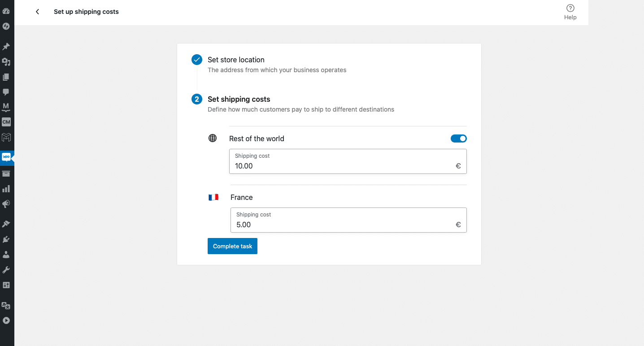Open Analytics bar chart icon
This screenshot has height=346, width=644.
6,189
